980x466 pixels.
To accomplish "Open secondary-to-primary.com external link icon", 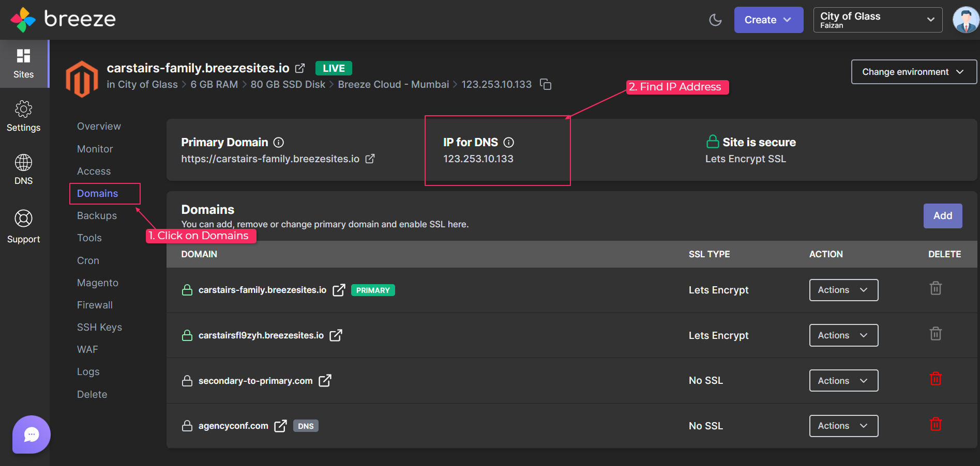I will pos(325,381).
